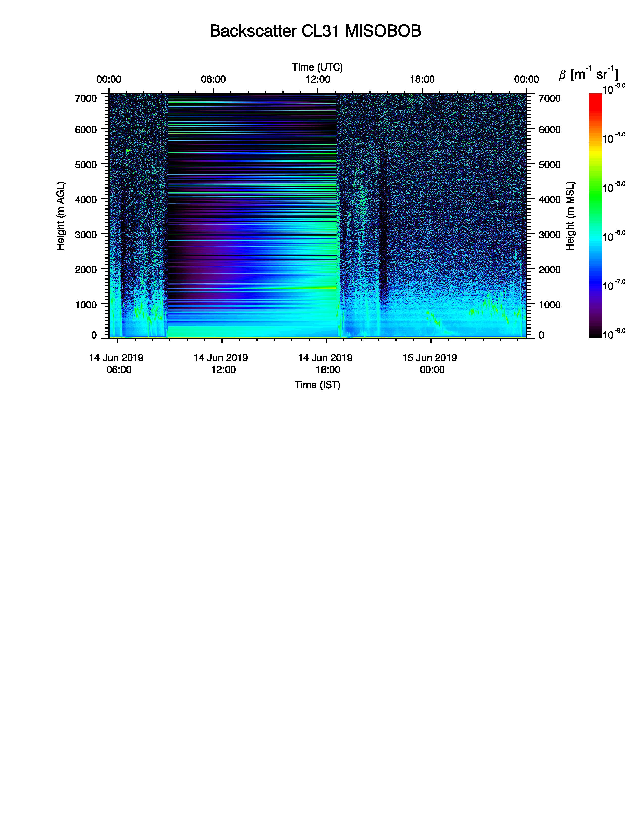Click the β [m⁻¹ sr⁻¹] colorbar title
Viewport: 644px width, 834px height.
(589, 74)
